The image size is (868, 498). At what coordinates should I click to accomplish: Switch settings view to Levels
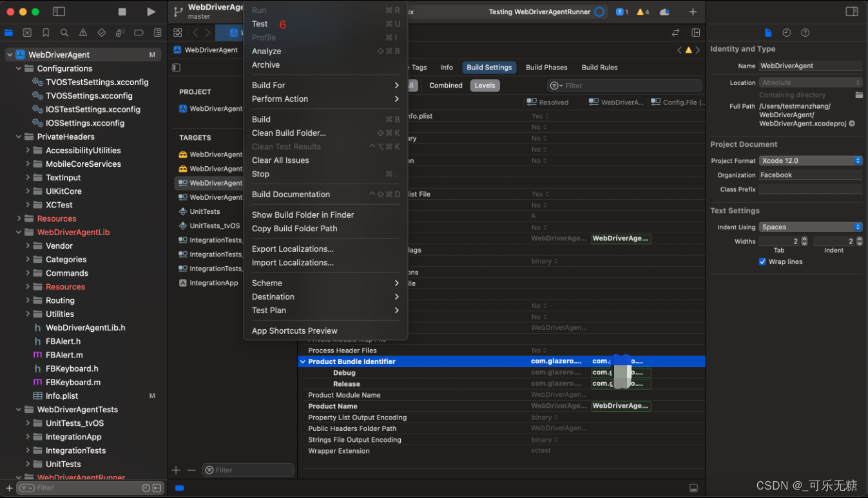coord(485,85)
